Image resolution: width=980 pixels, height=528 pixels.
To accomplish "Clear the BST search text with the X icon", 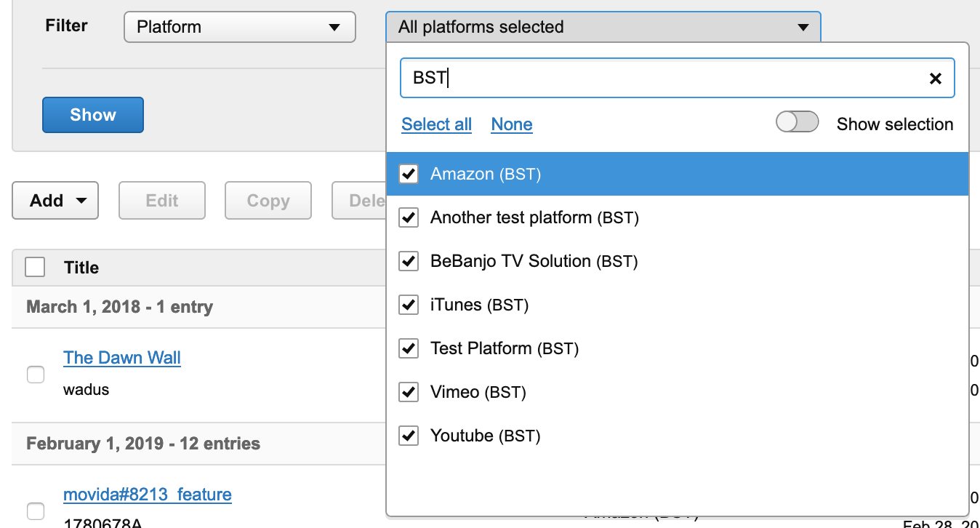I will click(x=936, y=79).
